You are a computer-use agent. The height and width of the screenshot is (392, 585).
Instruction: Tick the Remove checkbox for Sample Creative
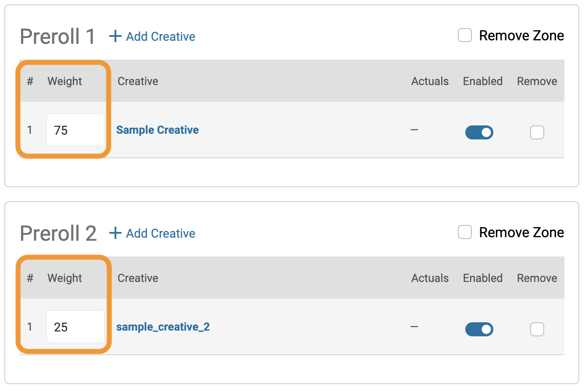coord(537,132)
